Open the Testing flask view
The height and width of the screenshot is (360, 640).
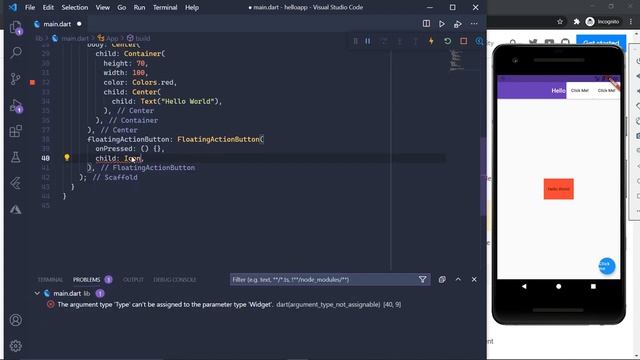click(x=16, y=157)
